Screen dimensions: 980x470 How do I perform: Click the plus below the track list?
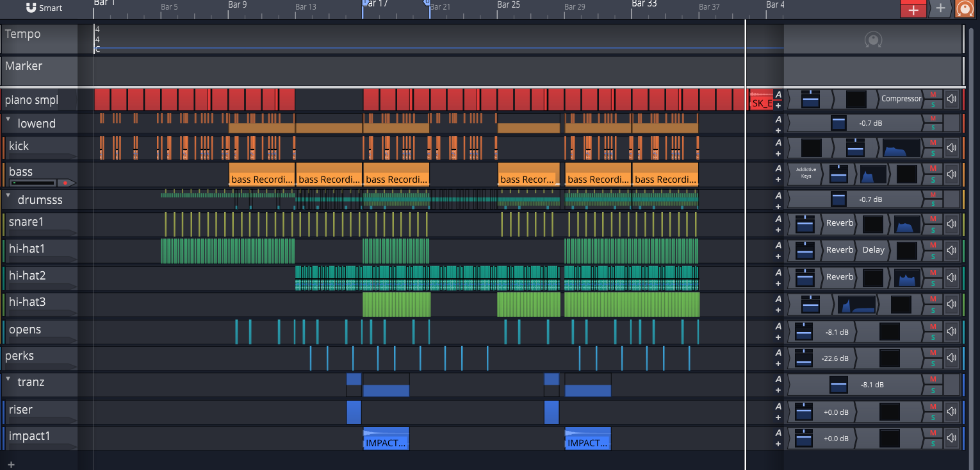[x=11, y=464]
